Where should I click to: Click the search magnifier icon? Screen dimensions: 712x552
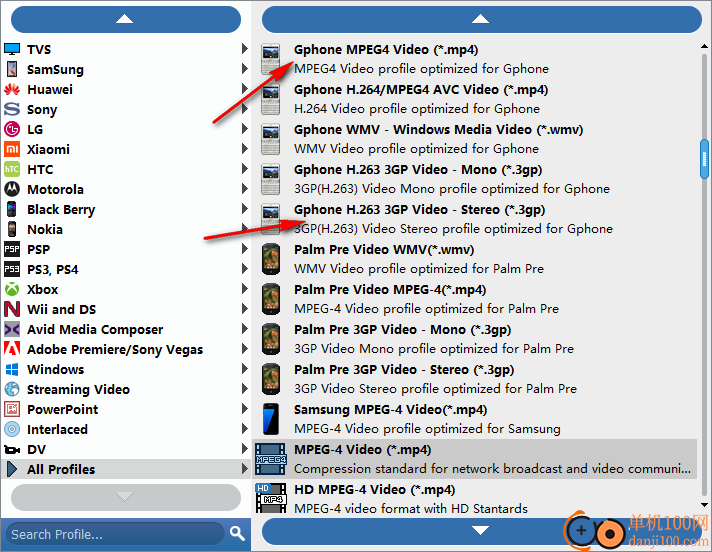pos(237,533)
